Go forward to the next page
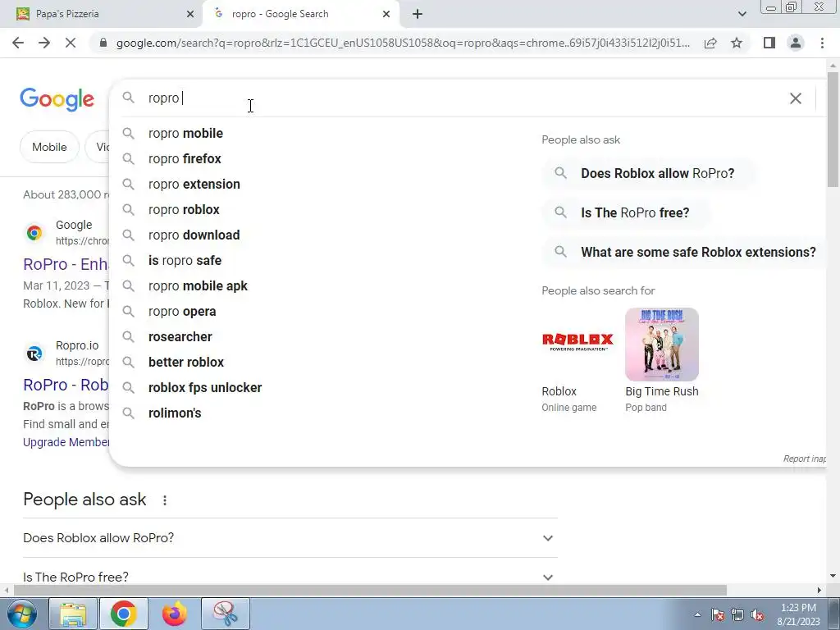Viewport: 840px width, 630px height. click(x=44, y=43)
